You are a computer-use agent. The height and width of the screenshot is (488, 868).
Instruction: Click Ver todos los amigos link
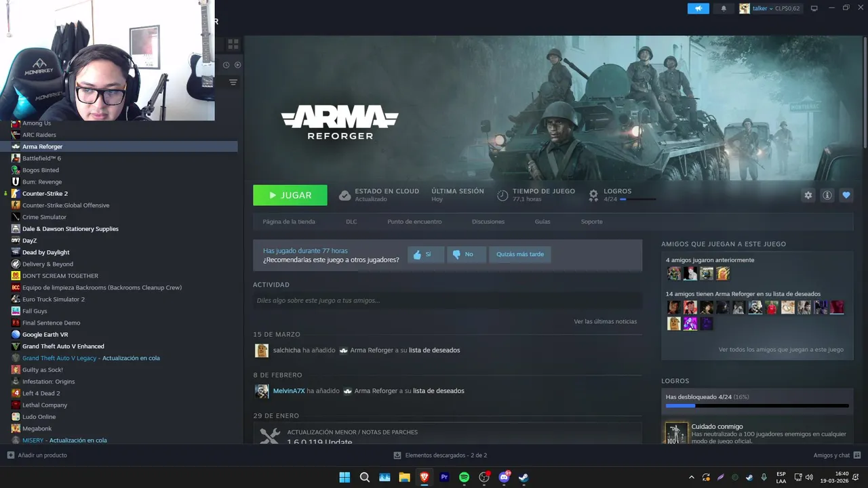pos(781,350)
